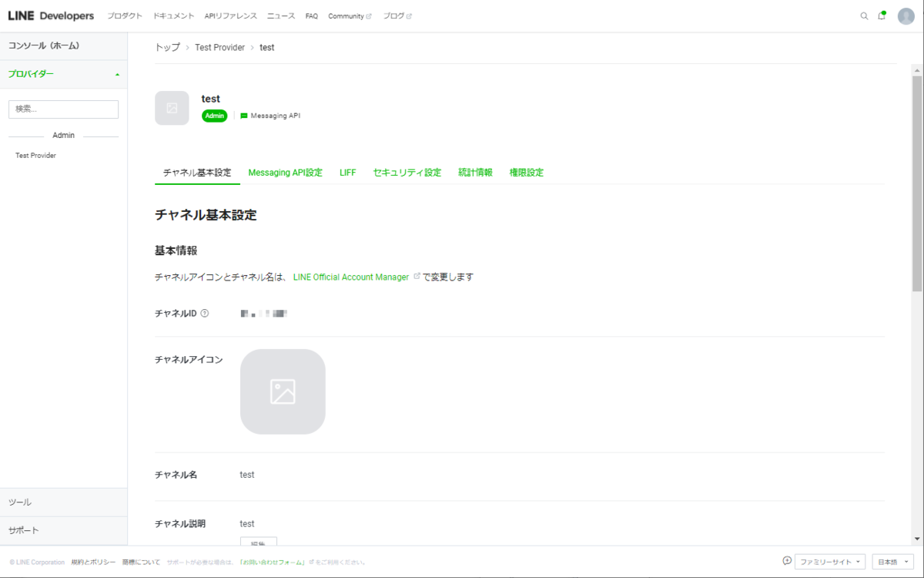Open the search magnifier icon in header
The image size is (924, 578).
pos(864,16)
